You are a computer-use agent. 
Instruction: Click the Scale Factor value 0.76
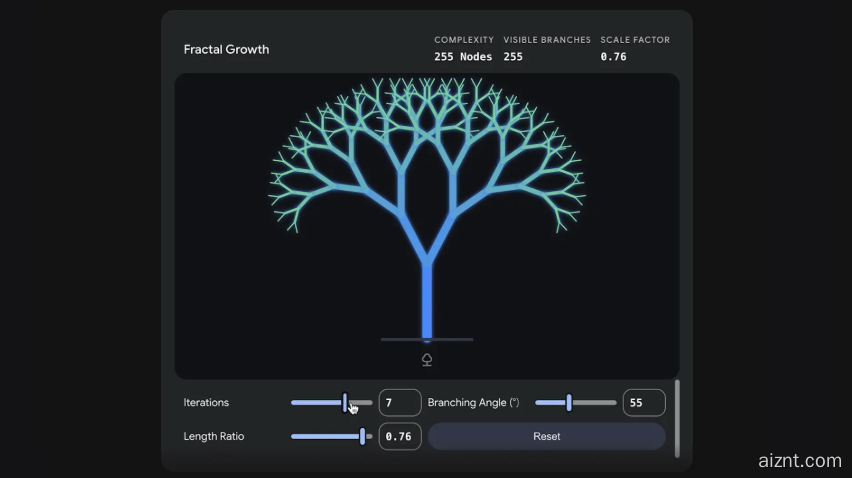click(613, 57)
